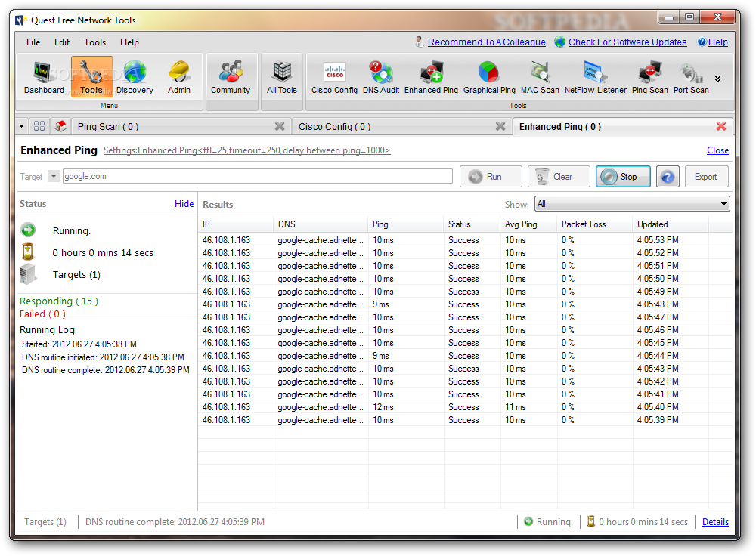Select the row with 12 ms ping
The width and height of the screenshot is (756, 556).
pyautogui.click(x=465, y=407)
